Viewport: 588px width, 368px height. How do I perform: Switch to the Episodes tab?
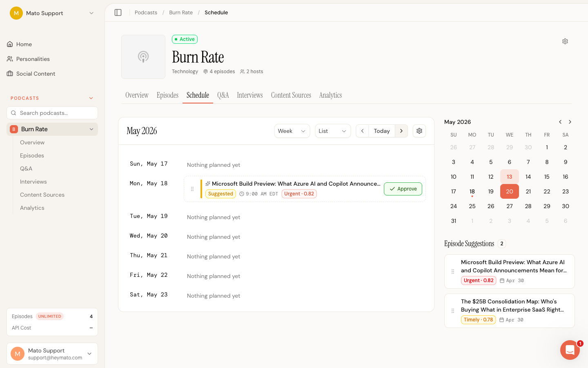[x=167, y=95]
